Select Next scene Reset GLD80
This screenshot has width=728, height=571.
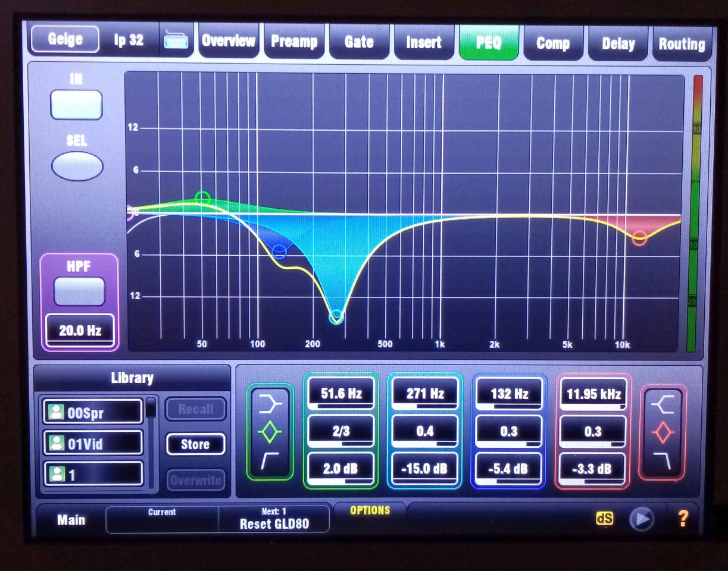[274, 519]
